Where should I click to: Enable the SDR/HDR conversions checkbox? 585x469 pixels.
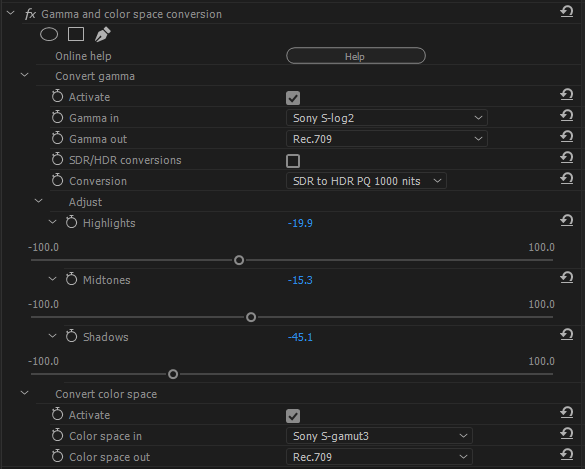(293, 161)
